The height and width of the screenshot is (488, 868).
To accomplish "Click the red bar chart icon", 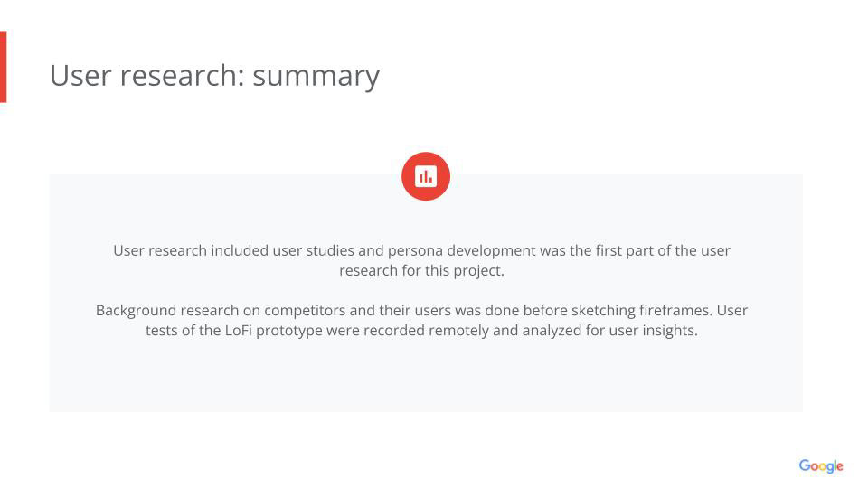I will (426, 176).
